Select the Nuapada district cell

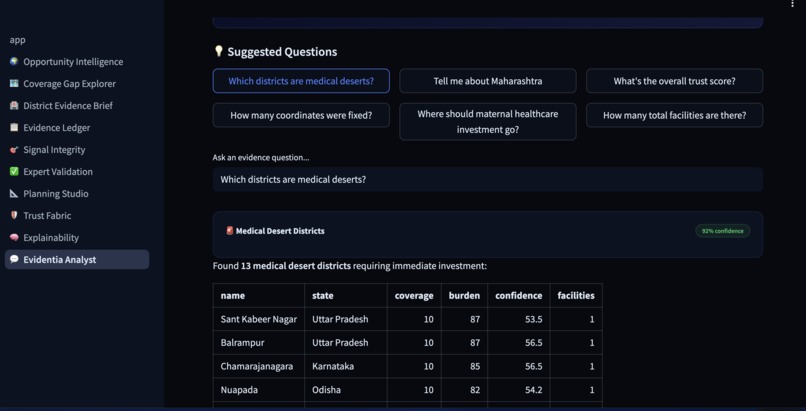click(259, 390)
